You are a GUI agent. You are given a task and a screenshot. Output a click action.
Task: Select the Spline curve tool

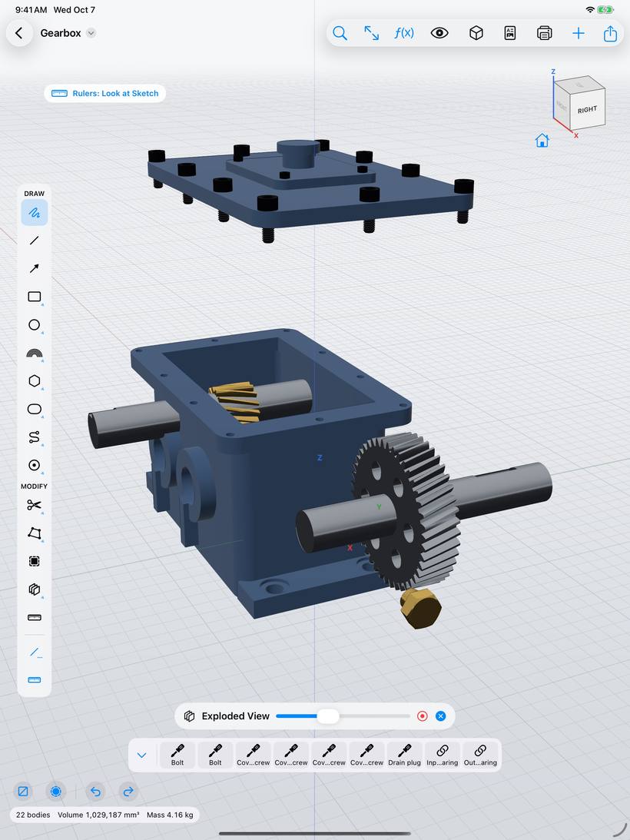(35, 437)
